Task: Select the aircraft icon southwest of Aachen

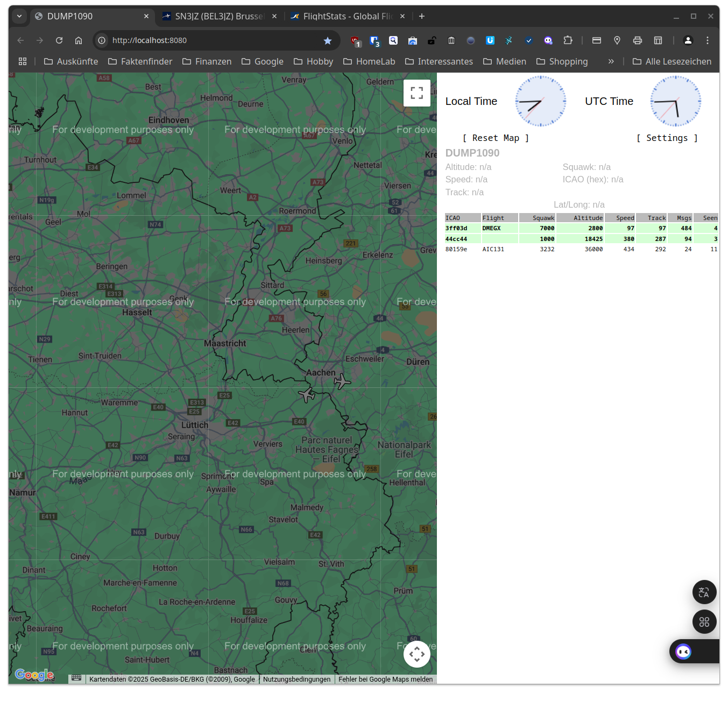Action: coord(307,394)
